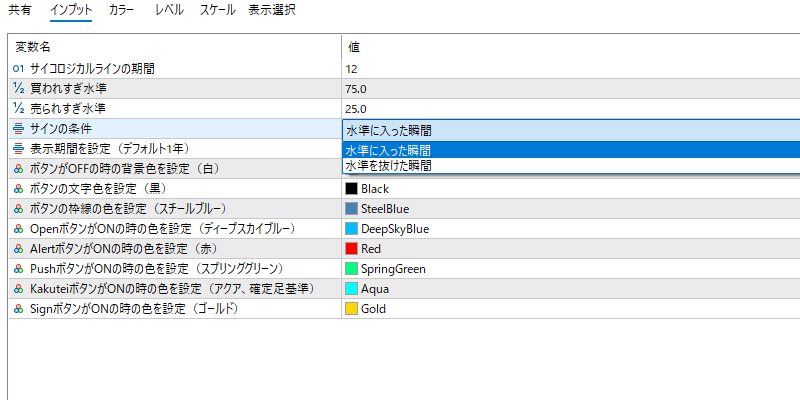Select the インプット tab
800x400 pixels.
click(71, 10)
